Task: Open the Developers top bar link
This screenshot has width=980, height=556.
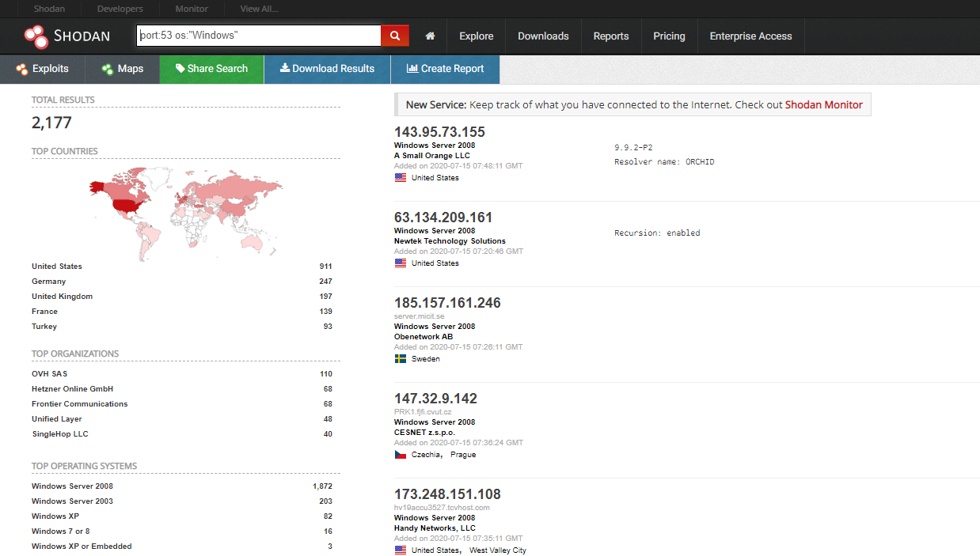Action: [120, 9]
